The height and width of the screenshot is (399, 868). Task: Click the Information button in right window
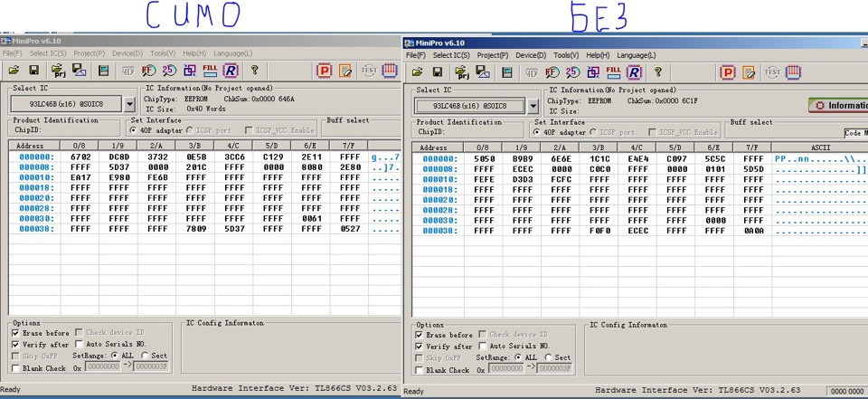coord(839,105)
